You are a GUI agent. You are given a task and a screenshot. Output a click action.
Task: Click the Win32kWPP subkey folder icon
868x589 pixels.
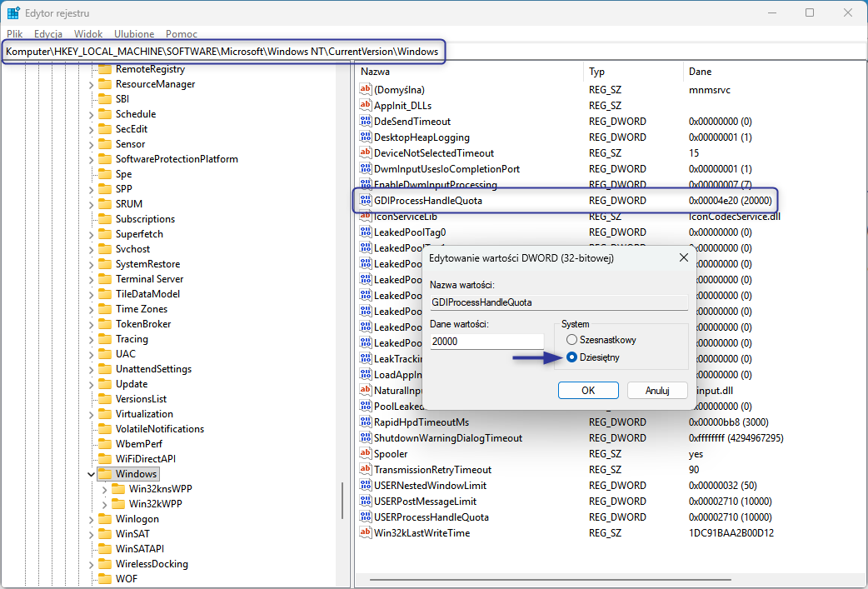point(117,504)
